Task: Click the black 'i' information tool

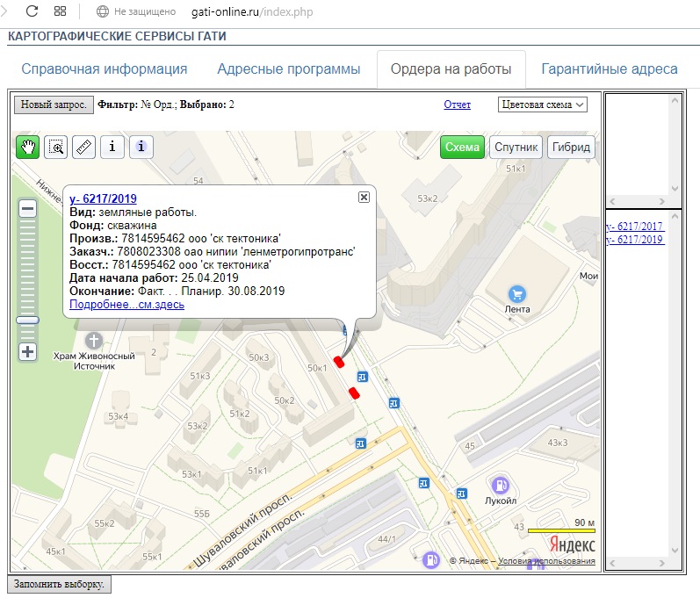Action: (112, 147)
